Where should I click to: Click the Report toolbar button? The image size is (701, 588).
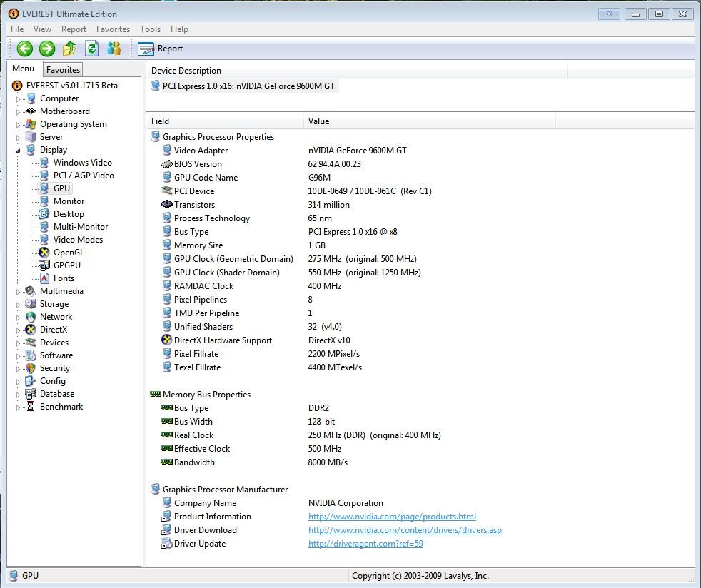tap(161, 49)
